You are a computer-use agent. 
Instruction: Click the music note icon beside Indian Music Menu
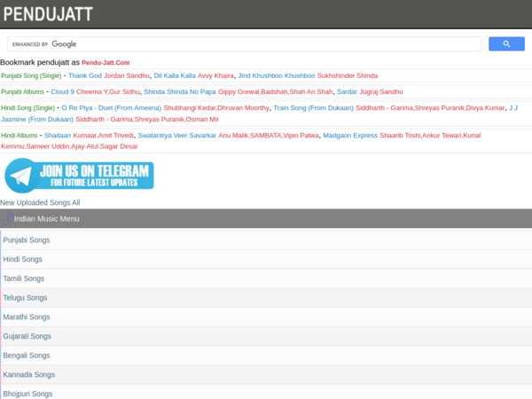(7, 218)
